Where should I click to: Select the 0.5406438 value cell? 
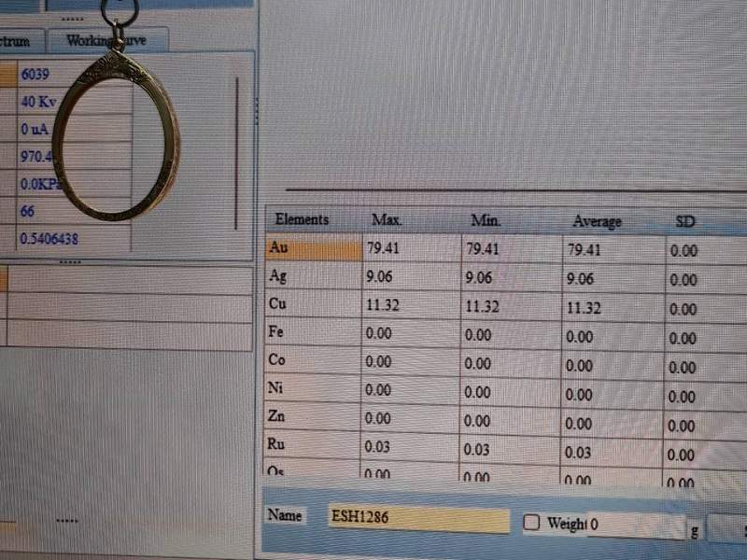pyautogui.click(x=50, y=239)
